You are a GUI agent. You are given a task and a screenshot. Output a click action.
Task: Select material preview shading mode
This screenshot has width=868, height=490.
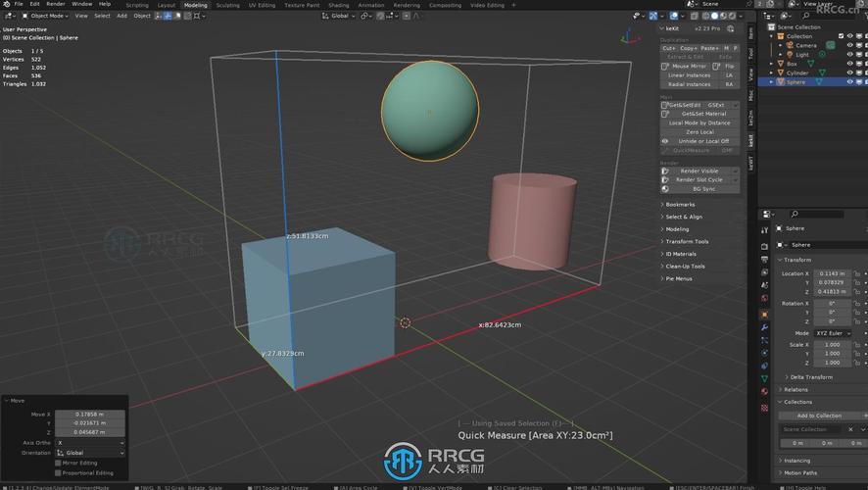point(723,16)
